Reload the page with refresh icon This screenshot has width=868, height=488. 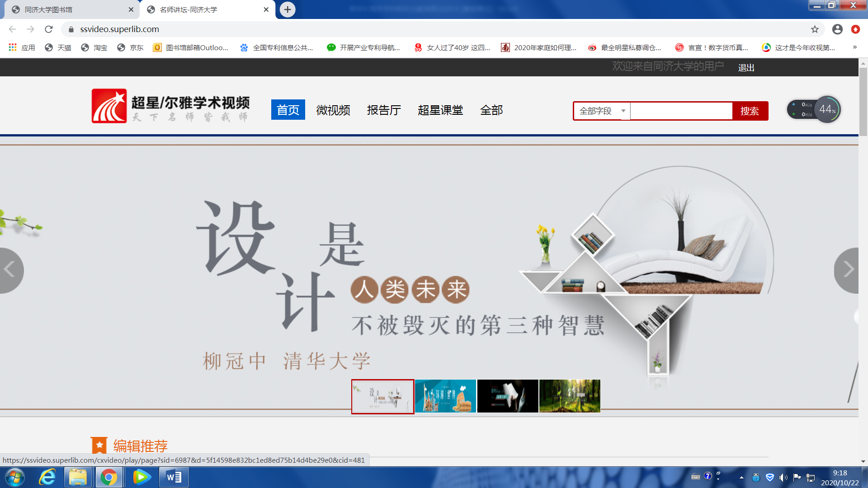(x=49, y=29)
